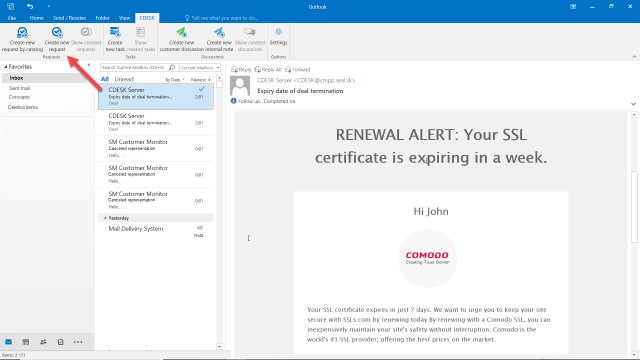Click completed checkmark flag on selected email

[201, 89]
